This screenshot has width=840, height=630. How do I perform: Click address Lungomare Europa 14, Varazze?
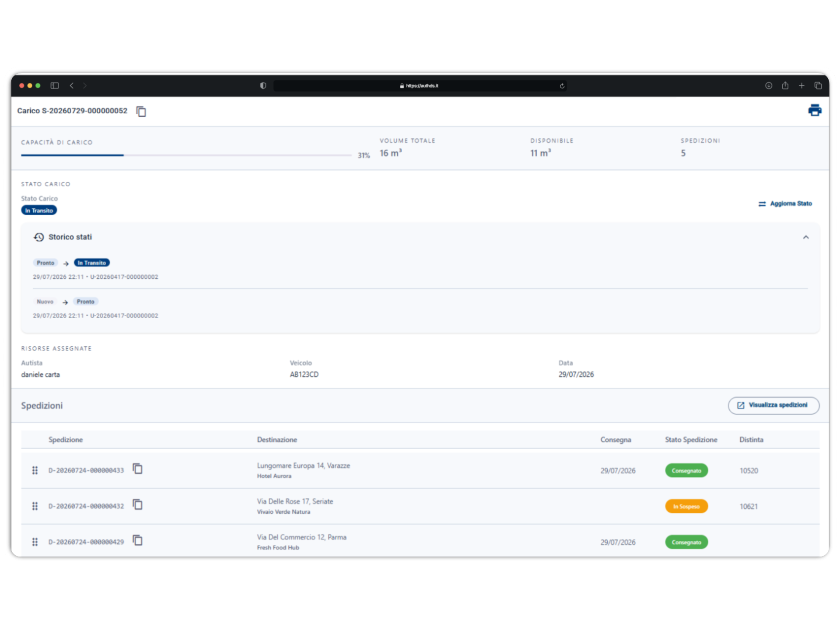tap(304, 465)
